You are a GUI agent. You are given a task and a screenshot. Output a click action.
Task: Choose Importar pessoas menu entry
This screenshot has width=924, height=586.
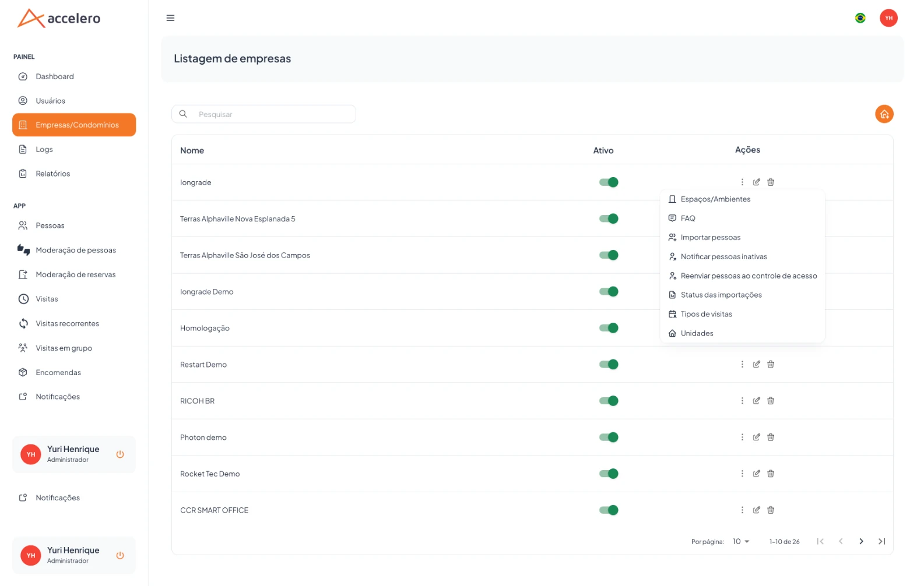pos(742,238)
